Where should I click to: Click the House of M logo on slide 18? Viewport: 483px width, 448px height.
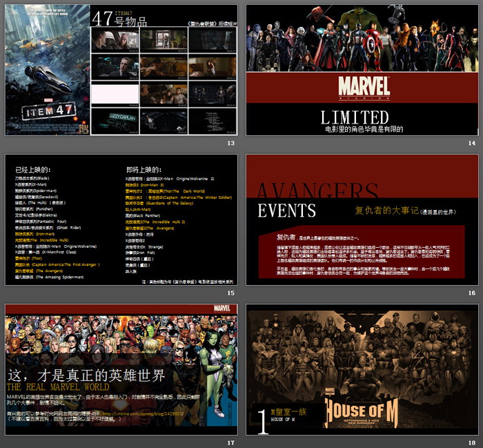pos(362,412)
